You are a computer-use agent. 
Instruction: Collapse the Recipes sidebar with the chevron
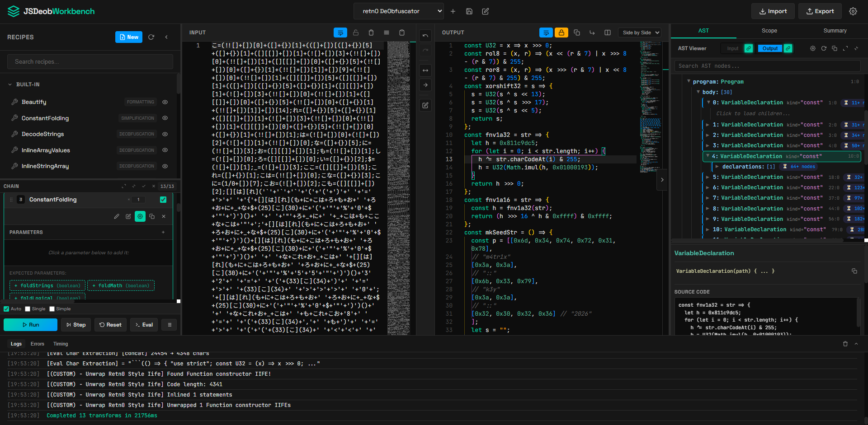tap(166, 37)
